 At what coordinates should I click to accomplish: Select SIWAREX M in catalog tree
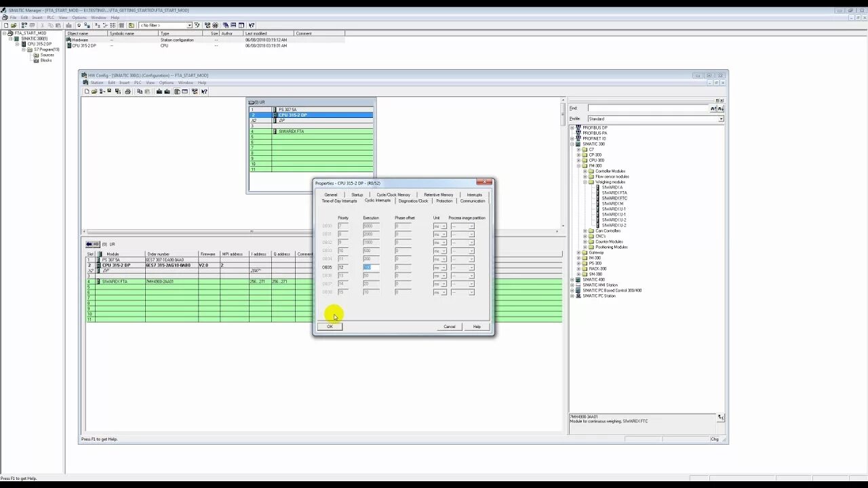click(612, 203)
